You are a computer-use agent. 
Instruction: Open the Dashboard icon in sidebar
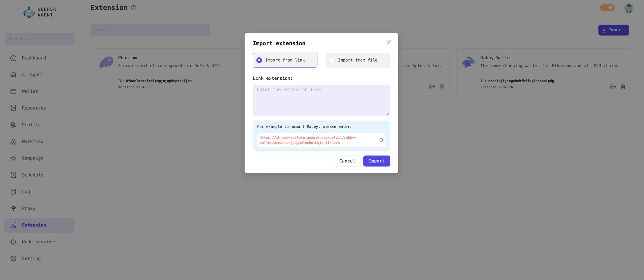click(13, 58)
